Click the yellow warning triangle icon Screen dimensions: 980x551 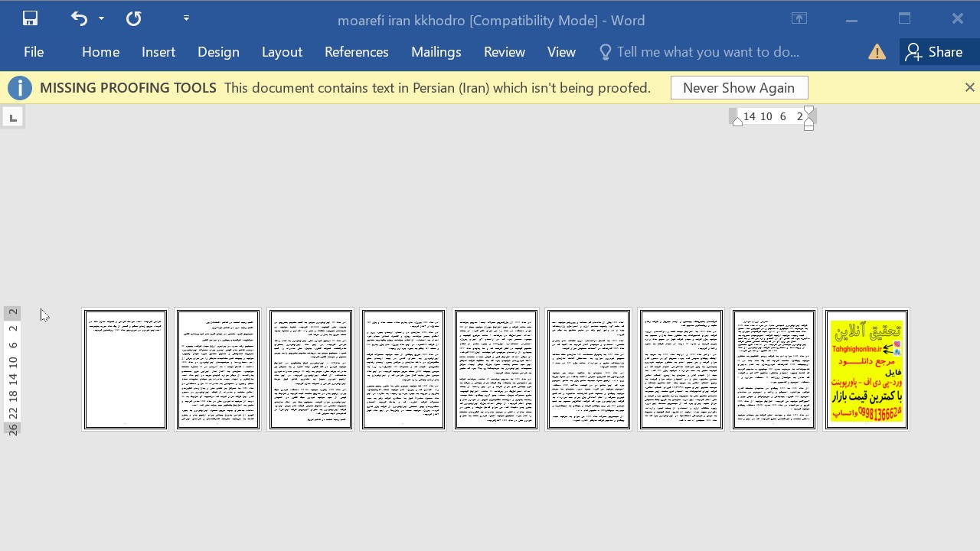pyautogui.click(x=877, y=52)
